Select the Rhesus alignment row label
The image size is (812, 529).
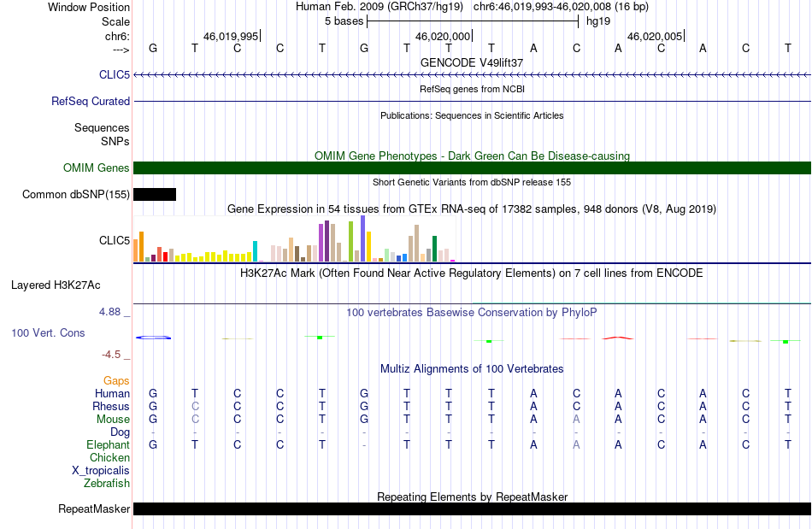pos(111,406)
